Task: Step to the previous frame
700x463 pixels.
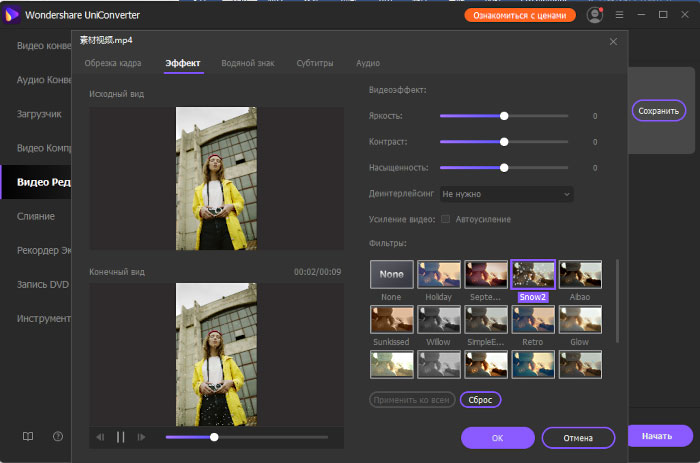Action: click(x=100, y=437)
